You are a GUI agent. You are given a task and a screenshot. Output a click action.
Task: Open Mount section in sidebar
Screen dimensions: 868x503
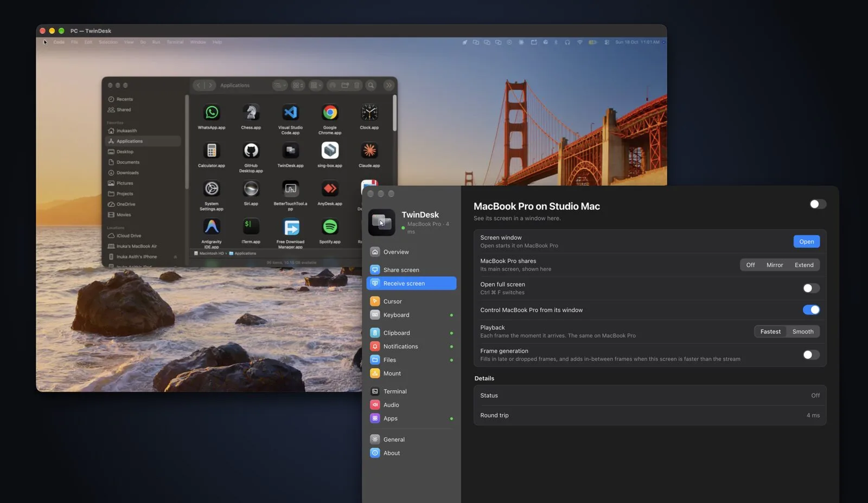click(x=411, y=373)
